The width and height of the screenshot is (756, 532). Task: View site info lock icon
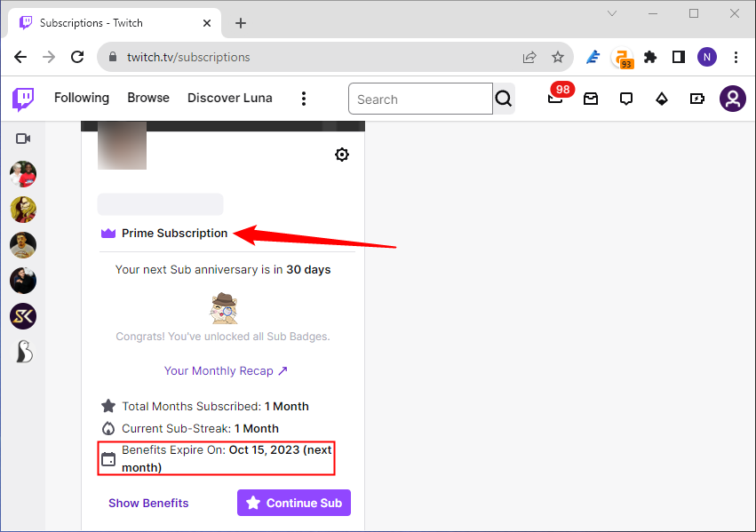pyautogui.click(x=112, y=57)
